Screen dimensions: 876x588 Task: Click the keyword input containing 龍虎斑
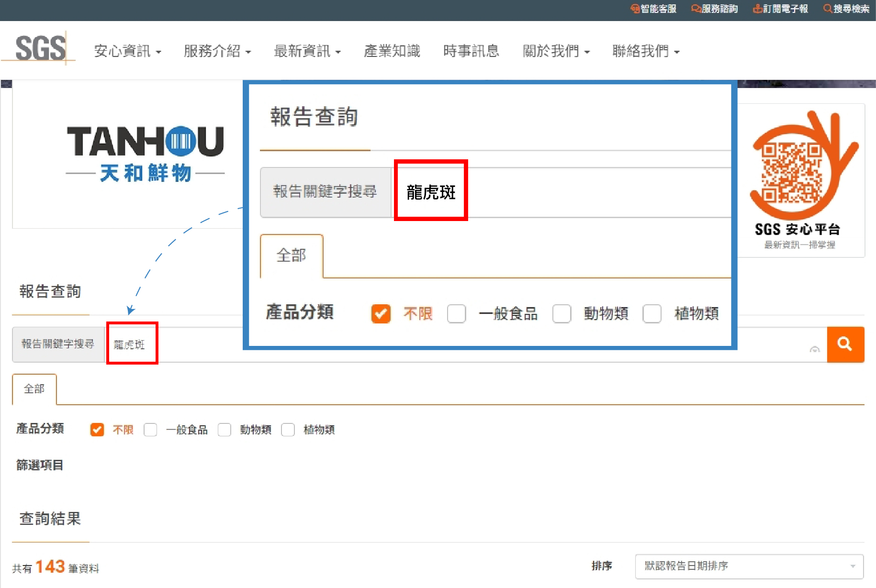pos(465,344)
